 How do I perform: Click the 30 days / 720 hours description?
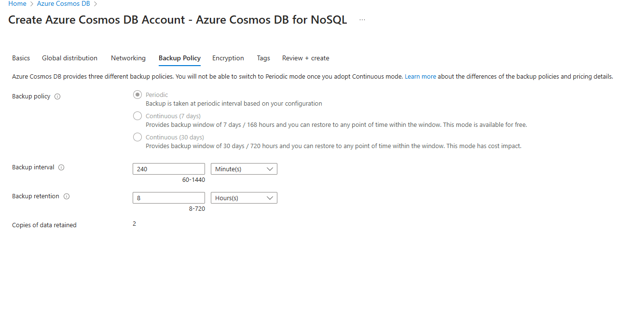click(x=333, y=146)
